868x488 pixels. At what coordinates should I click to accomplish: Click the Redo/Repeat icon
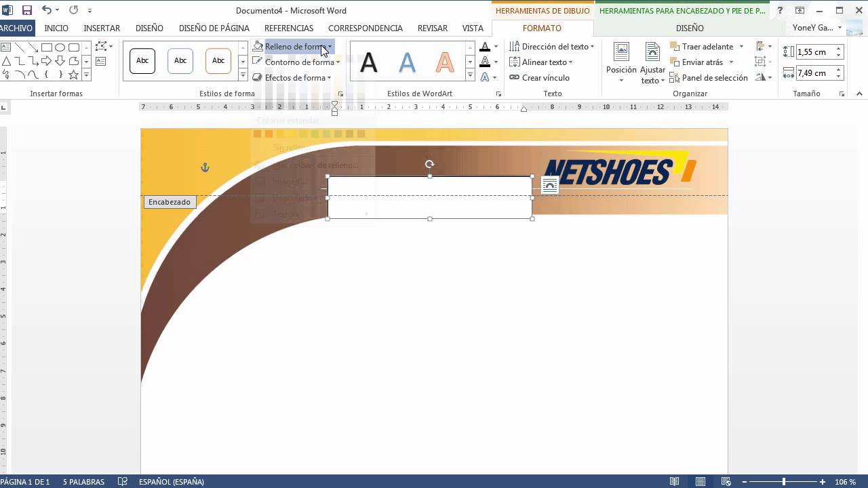[73, 10]
